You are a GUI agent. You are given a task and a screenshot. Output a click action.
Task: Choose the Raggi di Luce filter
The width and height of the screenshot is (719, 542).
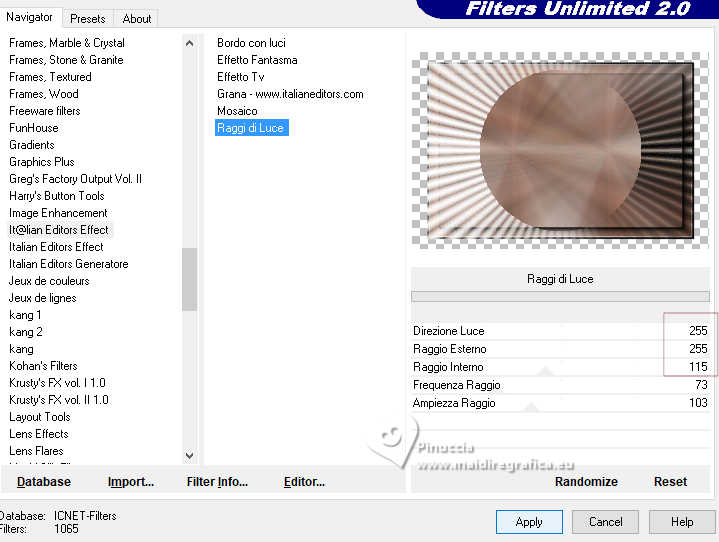pyautogui.click(x=252, y=127)
